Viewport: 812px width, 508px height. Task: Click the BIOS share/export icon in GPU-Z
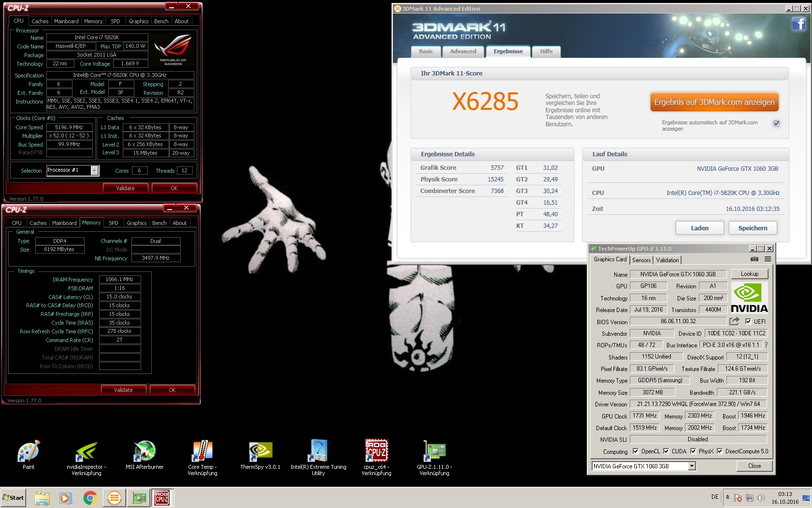pos(734,321)
